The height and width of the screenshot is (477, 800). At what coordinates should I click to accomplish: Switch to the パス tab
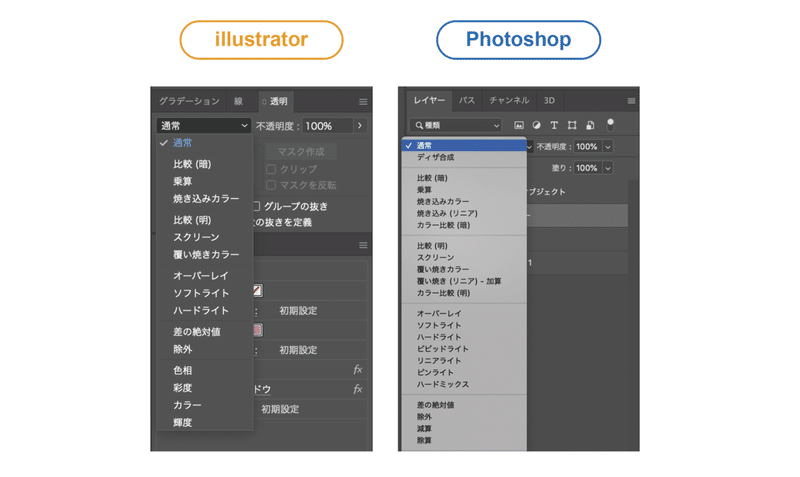click(467, 101)
